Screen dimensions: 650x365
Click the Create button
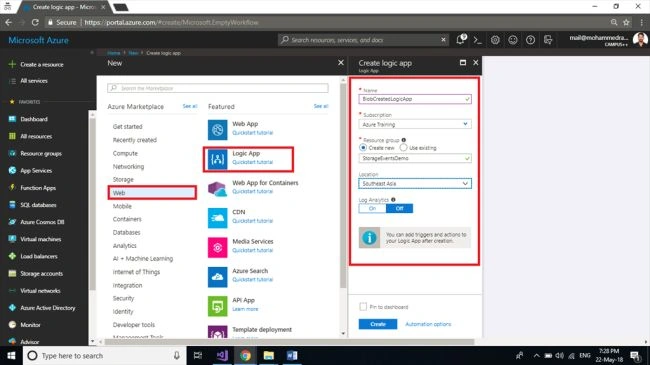pyautogui.click(x=378, y=324)
